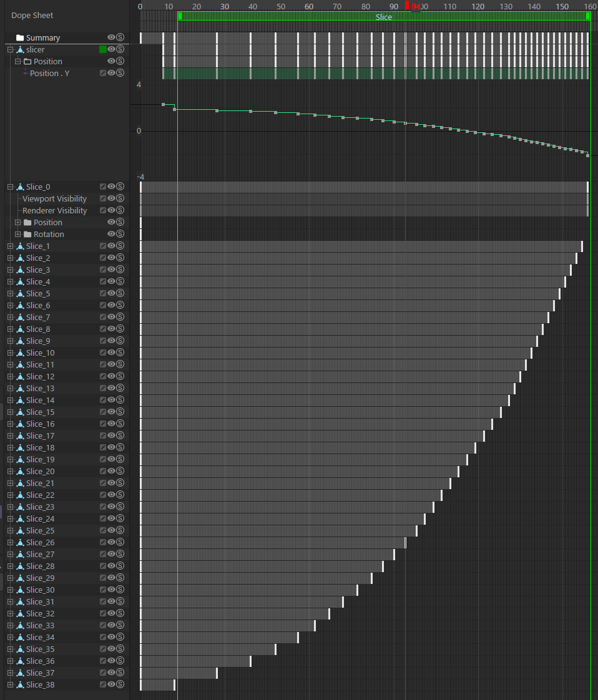Select the Renderer Visibility track
Screen dimensions: 598x700
pos(54,210)
